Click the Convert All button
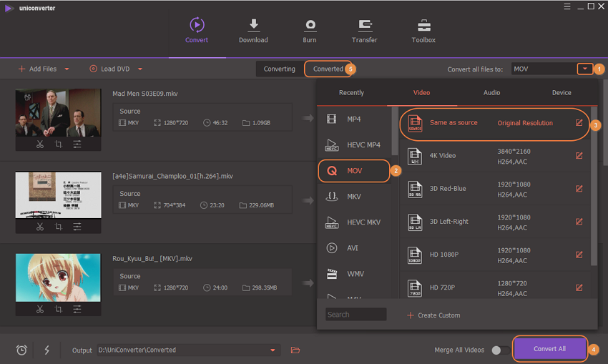Screen dimensions: 608x364 (x=550, y=349)
